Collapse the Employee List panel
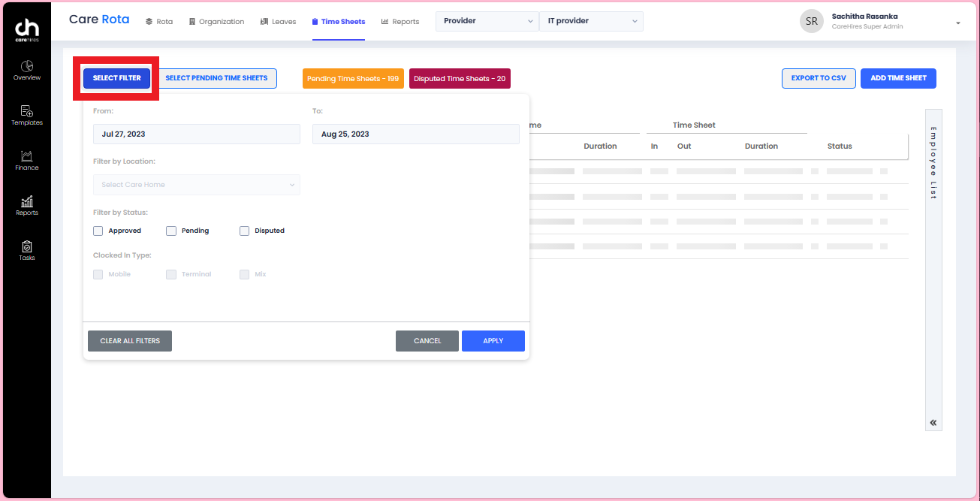Viewport: 980px width, 501px height. click(x=933, y=422)
